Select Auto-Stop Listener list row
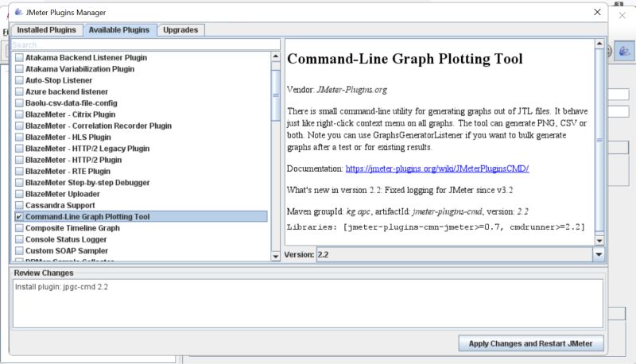 click(142, 80)
